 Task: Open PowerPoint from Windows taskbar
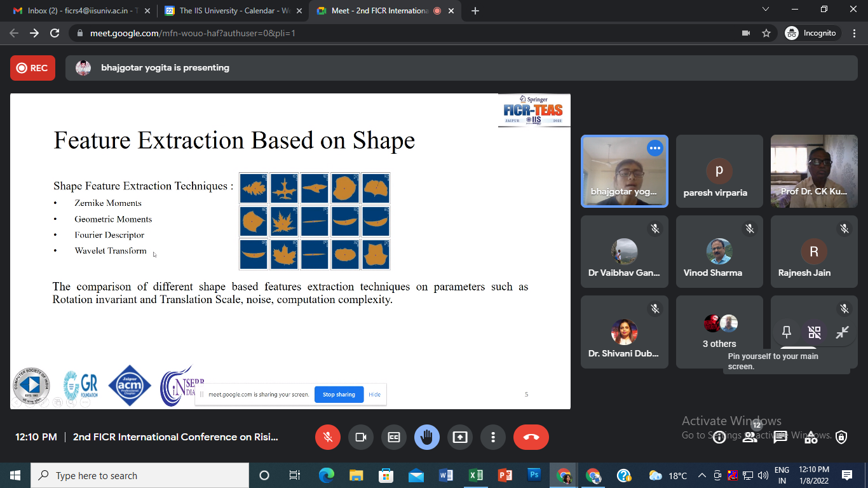(x=505, y=475)
